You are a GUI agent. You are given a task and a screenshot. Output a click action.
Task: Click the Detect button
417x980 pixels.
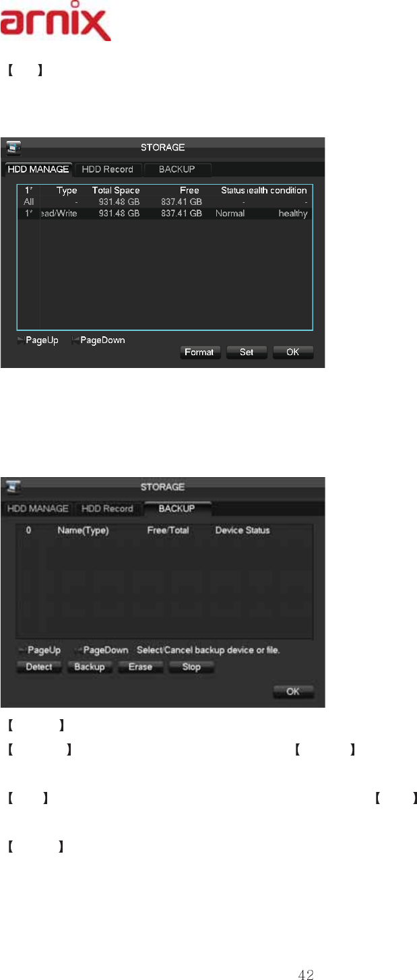pyautogui.click(x=39, y=667)
